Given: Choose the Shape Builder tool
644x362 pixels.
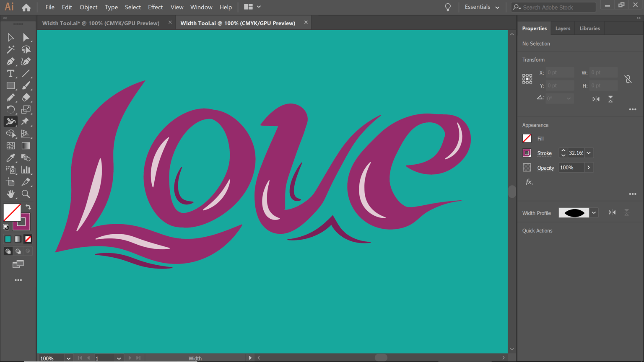Looking at the screenshot, I should point(10,134).
